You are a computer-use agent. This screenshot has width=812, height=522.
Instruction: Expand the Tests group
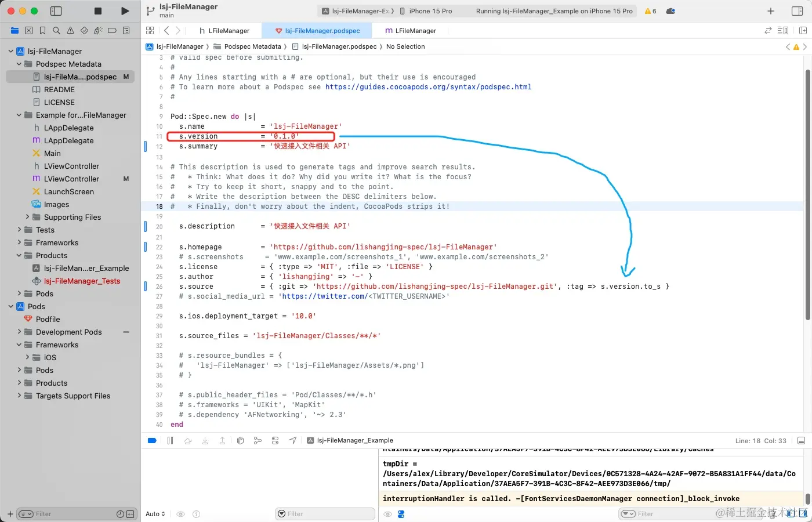pos(19,230)
